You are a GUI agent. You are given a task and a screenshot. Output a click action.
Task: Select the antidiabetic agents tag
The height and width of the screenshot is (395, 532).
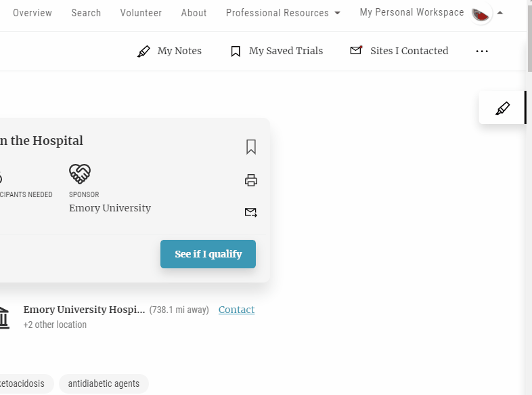[104, 384]
